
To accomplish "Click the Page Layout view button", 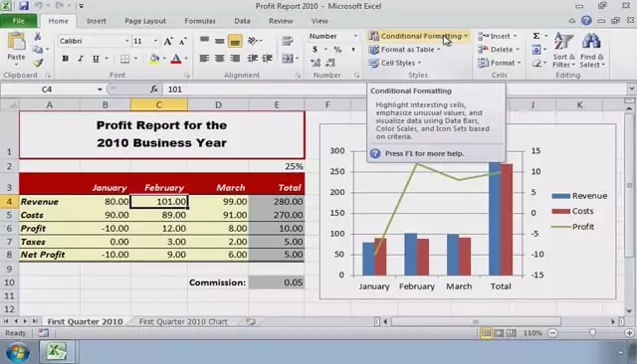I will [499, 333].
